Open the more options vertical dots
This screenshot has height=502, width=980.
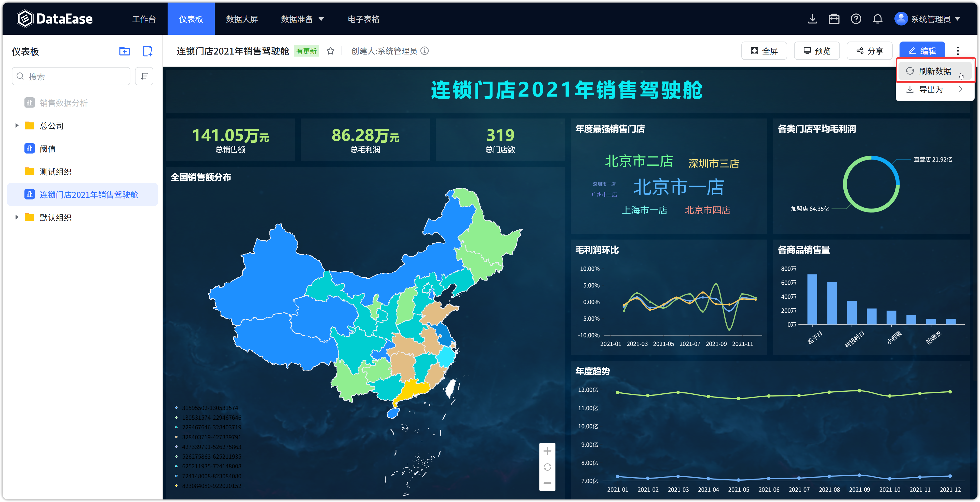pos(958,51)
